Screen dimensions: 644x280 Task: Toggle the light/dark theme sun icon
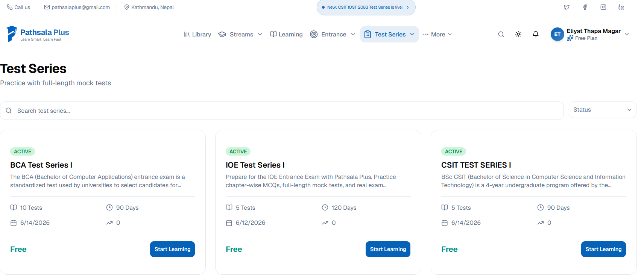click(518, 34)
